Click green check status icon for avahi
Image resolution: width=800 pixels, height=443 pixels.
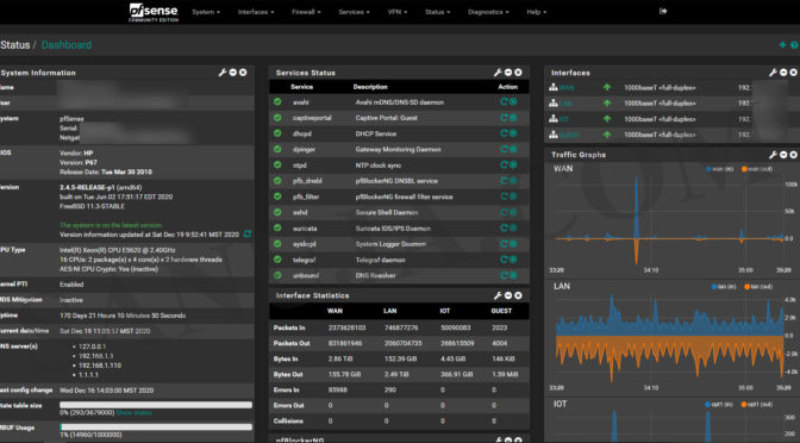(278, 102)
